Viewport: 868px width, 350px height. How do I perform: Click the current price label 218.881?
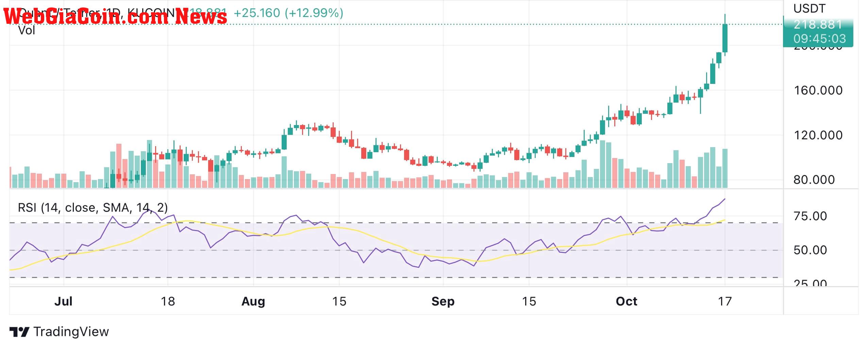pos(818,24)
